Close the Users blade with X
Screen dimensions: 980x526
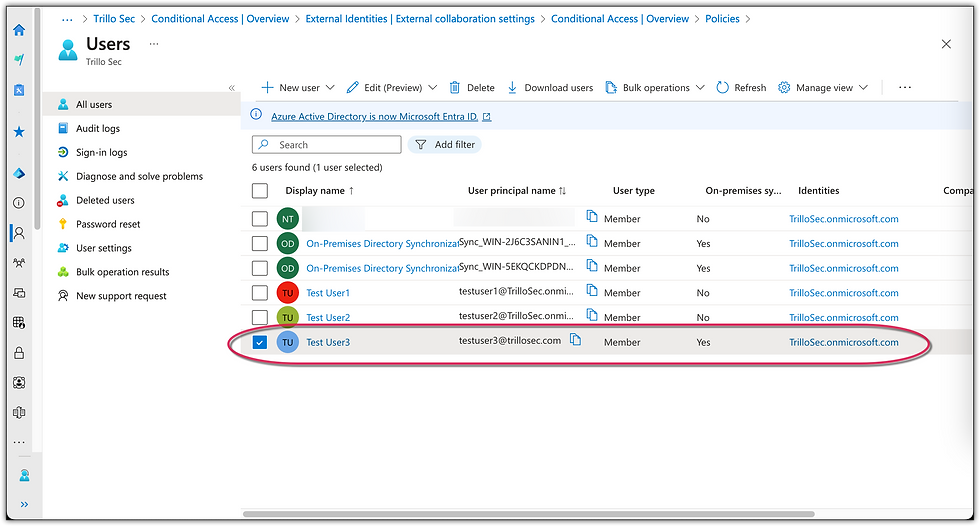[946, 44]
